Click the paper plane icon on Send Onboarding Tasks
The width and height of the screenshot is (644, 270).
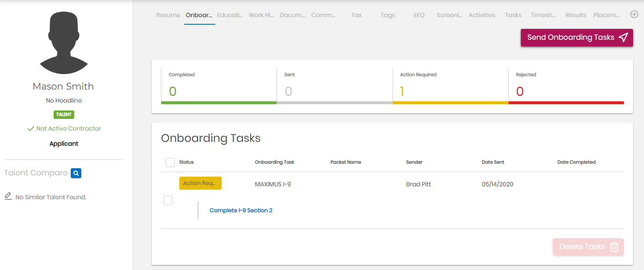(623, 37)
